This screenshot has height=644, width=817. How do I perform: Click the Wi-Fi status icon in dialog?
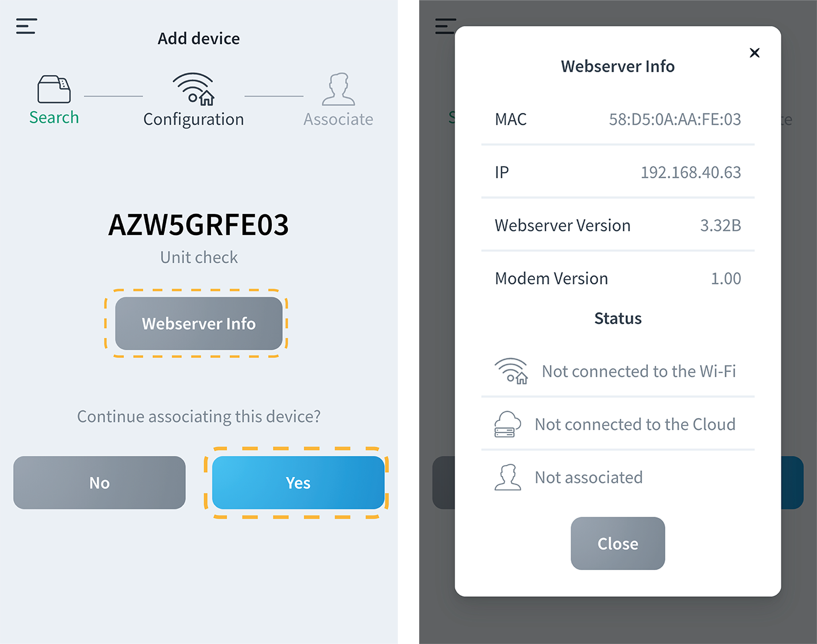click(510, 371)
